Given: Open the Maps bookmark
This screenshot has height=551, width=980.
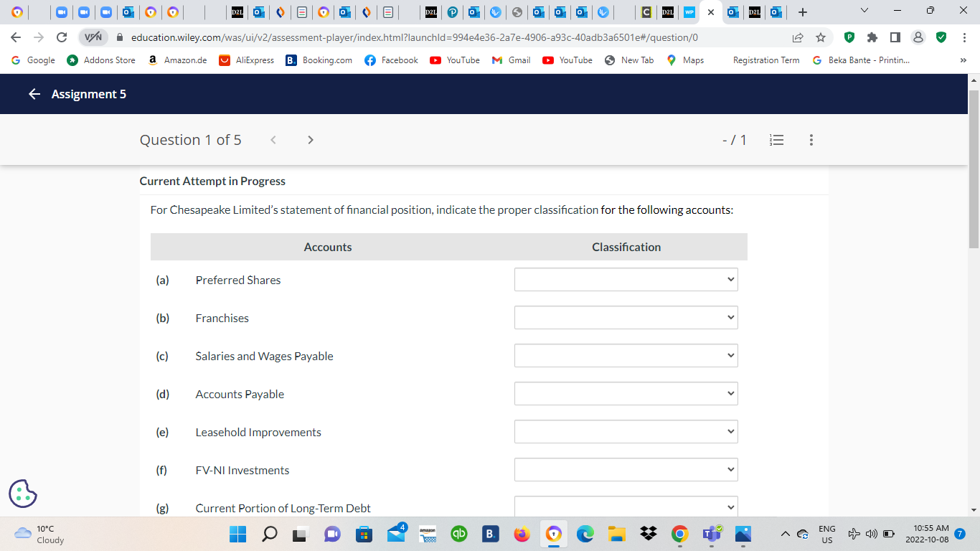Looking at the screenshot, I should coord(685,60).
